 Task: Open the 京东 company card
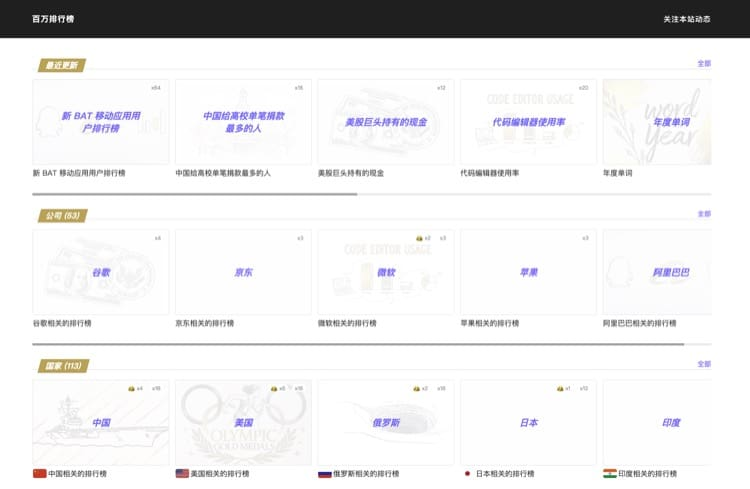pyautogui.click(x=243, y=272)
